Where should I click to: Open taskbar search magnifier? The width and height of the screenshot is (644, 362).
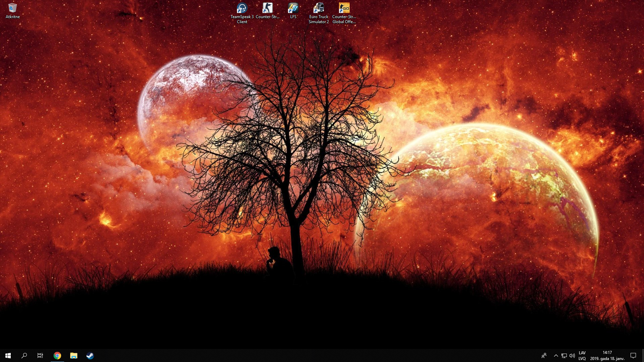coord(24,356)
